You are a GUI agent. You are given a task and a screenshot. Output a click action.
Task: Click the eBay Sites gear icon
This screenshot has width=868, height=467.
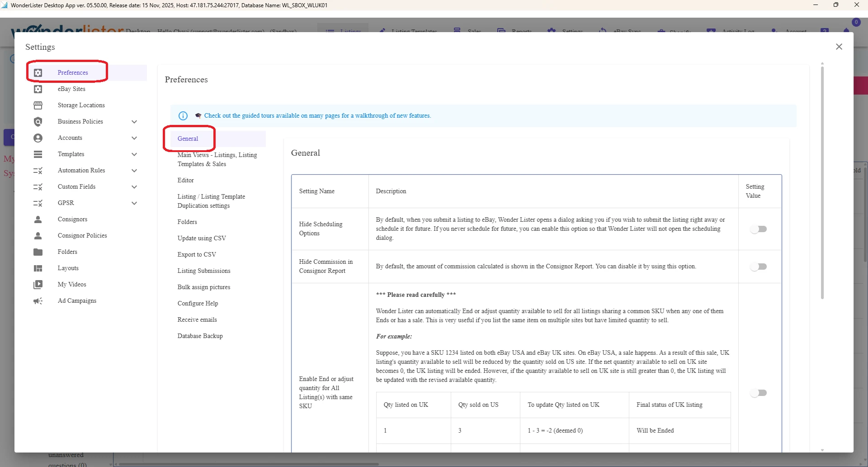click(38, 89)
